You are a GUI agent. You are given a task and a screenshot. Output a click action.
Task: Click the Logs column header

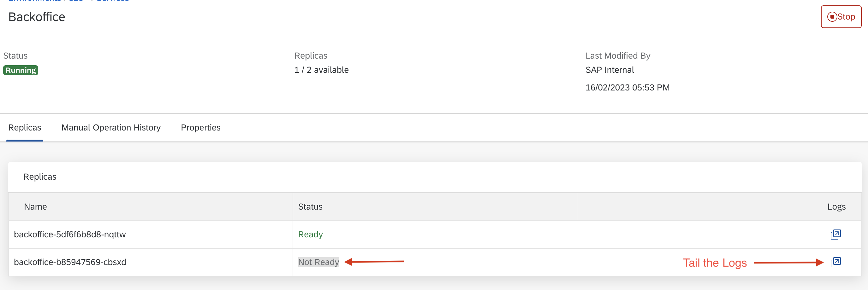tap(836, 207)
